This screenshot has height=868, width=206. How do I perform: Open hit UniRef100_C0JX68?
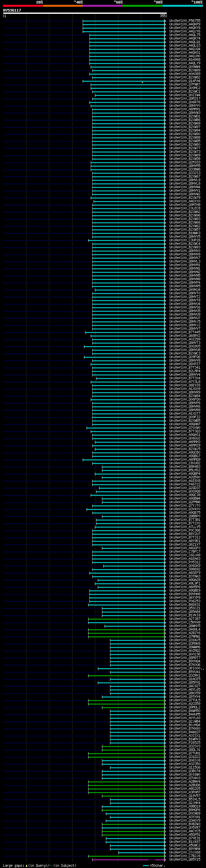coord(185,853)
